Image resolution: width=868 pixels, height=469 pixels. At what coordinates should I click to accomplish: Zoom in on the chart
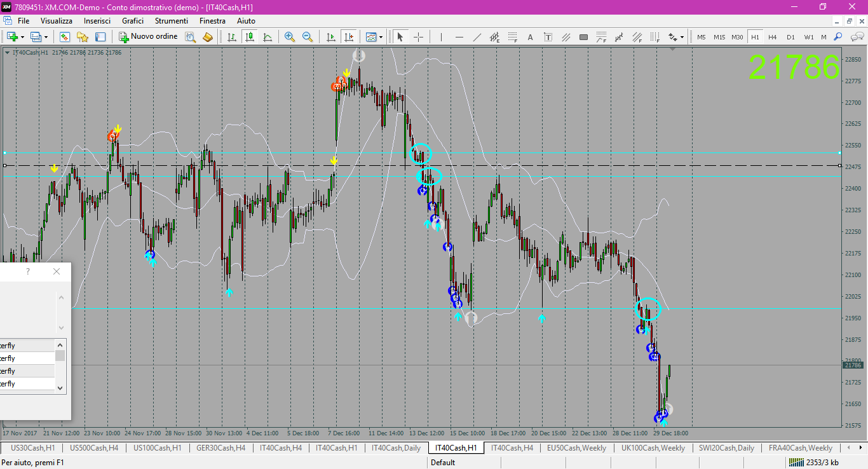[290, 37]
